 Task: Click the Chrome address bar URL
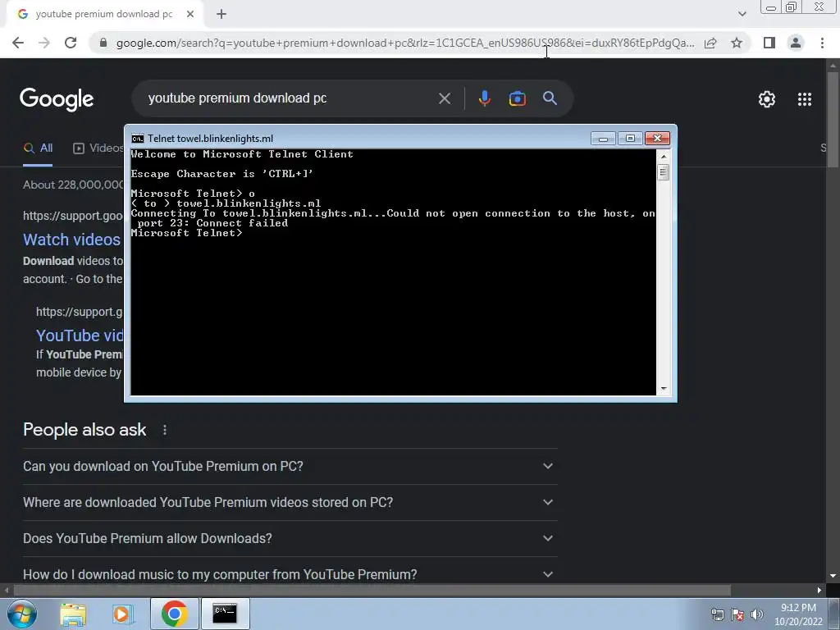(405, 43)
